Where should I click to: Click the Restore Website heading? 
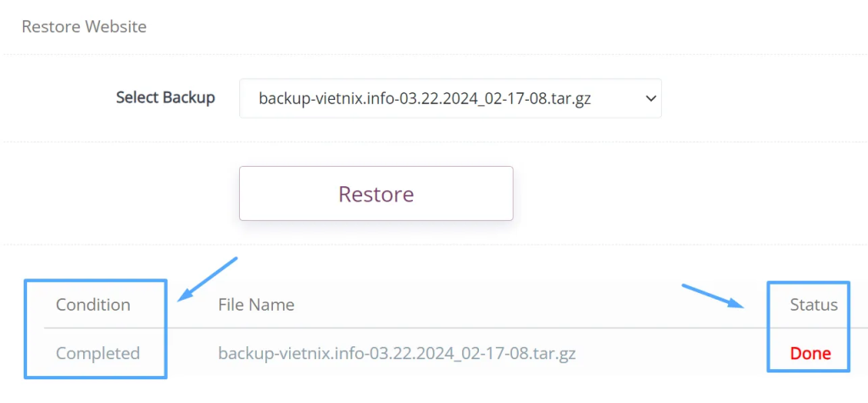point(84,27)
